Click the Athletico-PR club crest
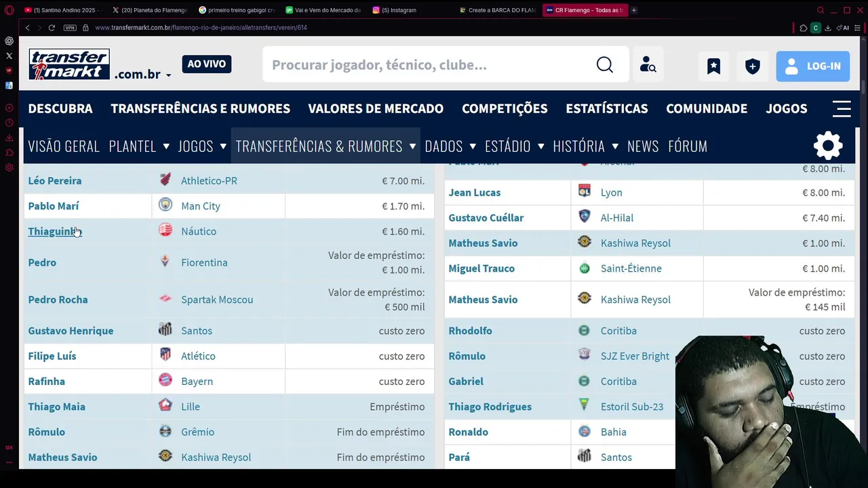The image size is (868, 488). 165,180
